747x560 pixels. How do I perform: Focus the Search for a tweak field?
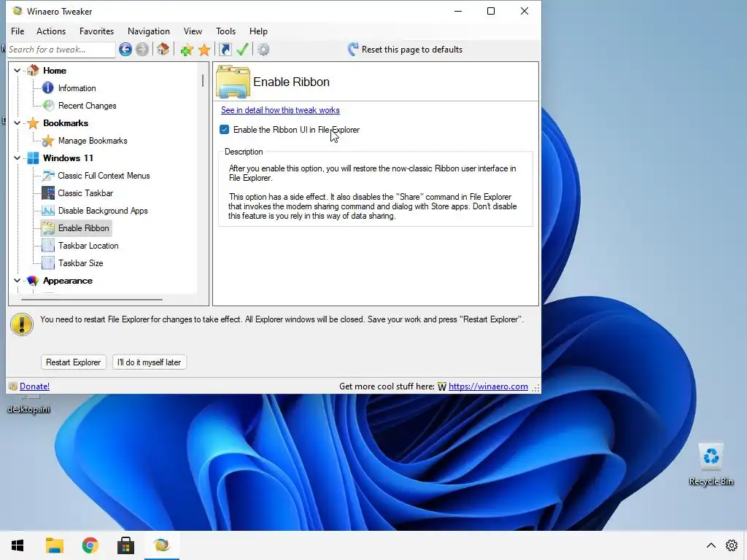61,50
